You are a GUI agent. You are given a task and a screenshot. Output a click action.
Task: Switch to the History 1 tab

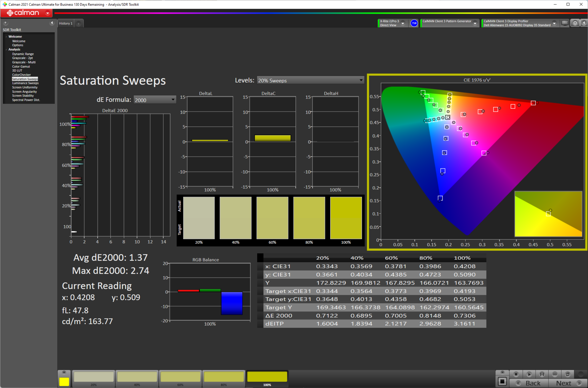(66, 23)
